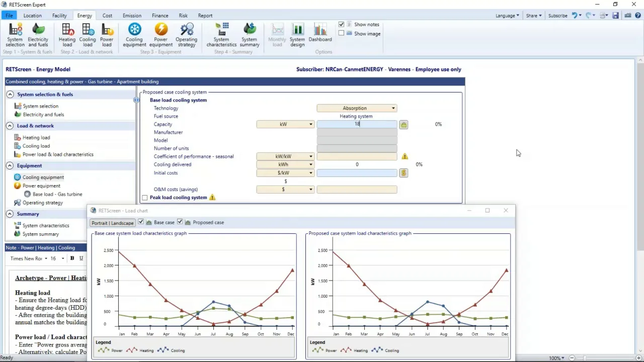The image size is (644, 362).
Task: Open the Technology Absorption dropdown
Action: click(357, 108)
